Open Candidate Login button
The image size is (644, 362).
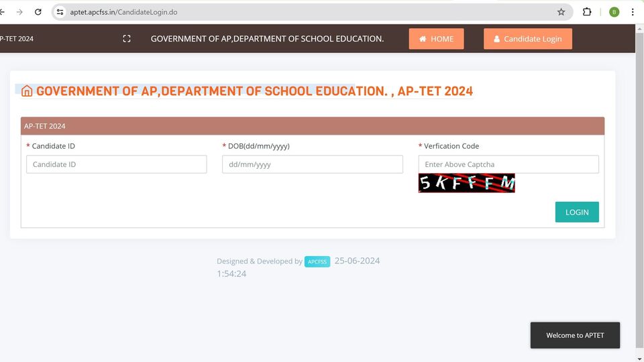pos(528,39)
